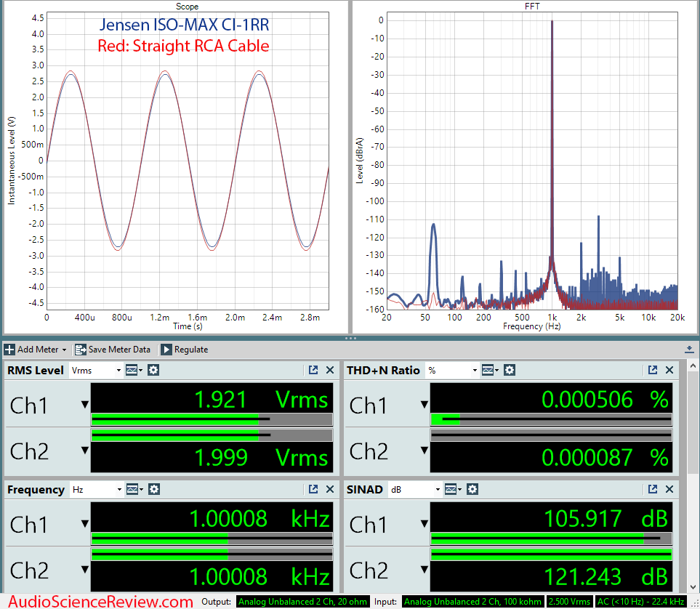Click RMS Level Ch1 reading 1.921 Vrms
The image size is (700, 609).
(x=261, y=399)
